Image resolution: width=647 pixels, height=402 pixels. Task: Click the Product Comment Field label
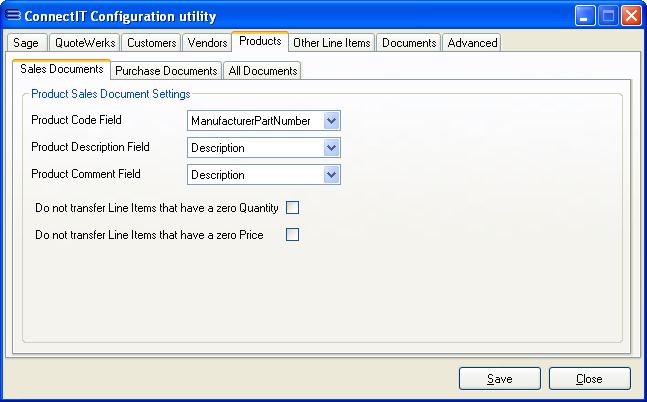click(86, 174)
